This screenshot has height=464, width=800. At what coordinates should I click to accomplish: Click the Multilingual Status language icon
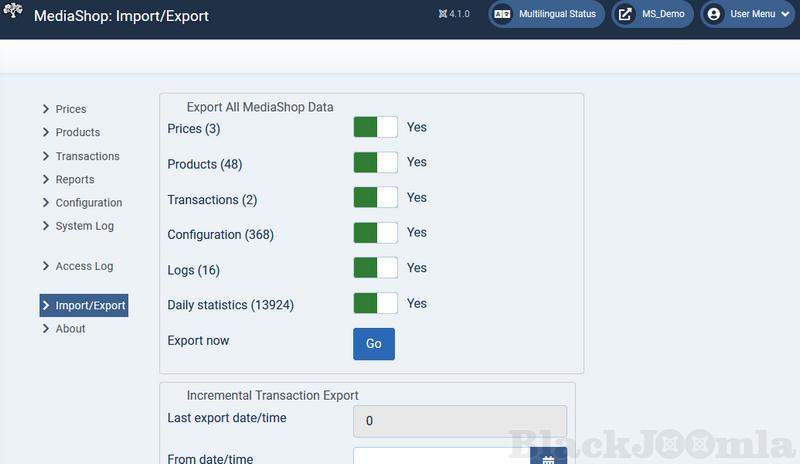point(503,14)
